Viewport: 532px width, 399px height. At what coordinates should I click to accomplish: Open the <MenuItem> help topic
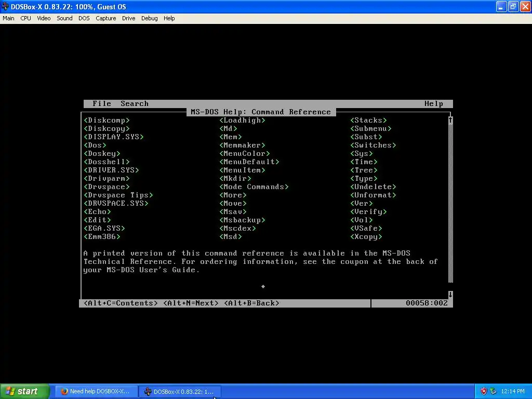coord(242,170)
